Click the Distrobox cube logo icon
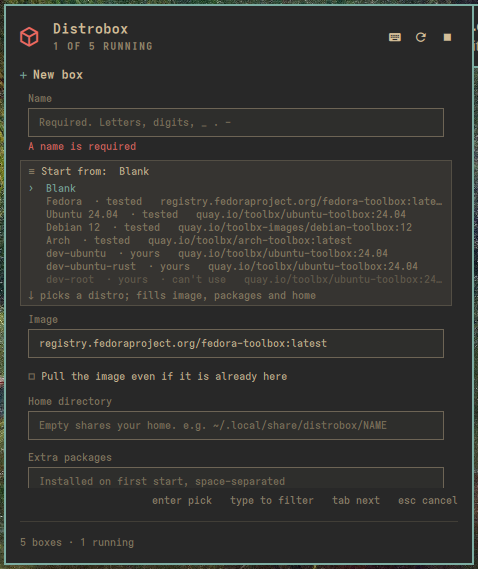The width and height of the screenshot is (478, 569). [x=29, y=37]
